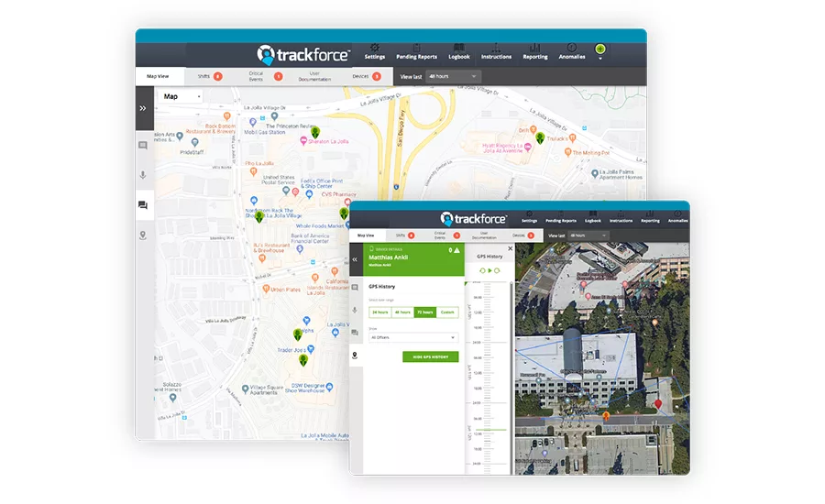Click the Urban Plates restaurant pin

[x=266, y=289]
